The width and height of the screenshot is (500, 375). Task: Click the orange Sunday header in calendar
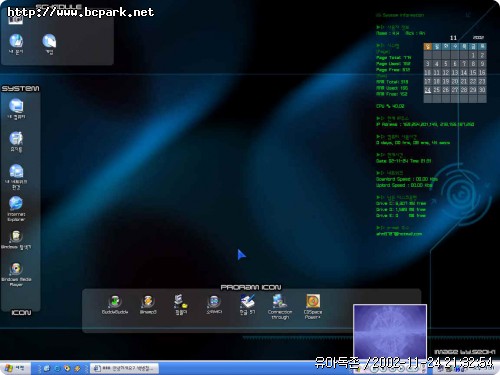428,47
